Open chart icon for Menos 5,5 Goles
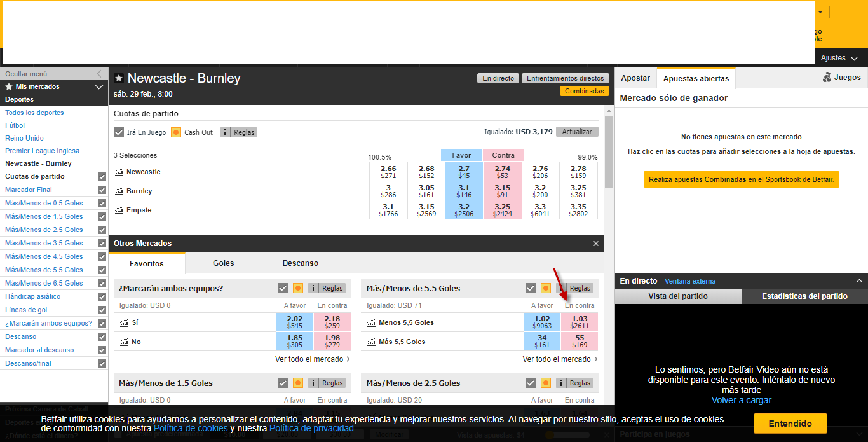The height and width of the screenshot is (442, 868). (372, 322)
